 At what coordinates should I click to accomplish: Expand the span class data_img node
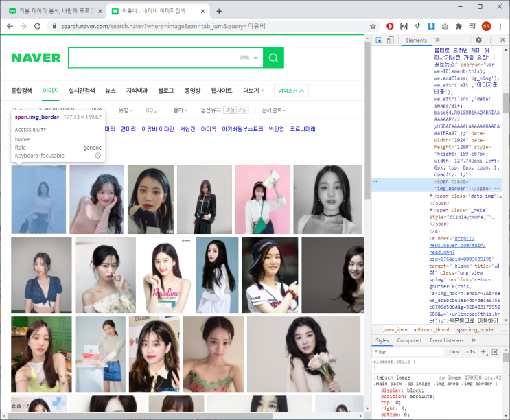point(431,196)
